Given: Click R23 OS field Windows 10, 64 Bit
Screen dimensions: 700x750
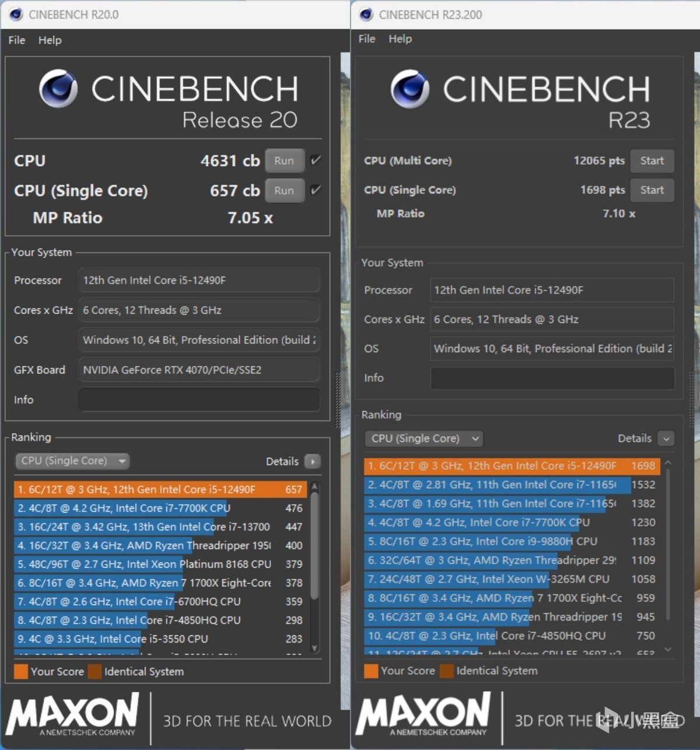Looking at the screenshot, I should tap(552, 349).
